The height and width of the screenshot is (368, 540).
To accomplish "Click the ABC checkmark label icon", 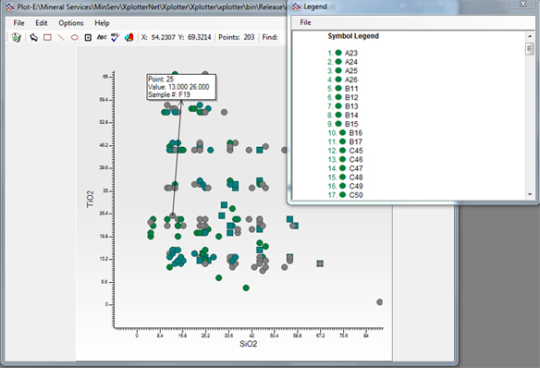I will (x=115, y=37).
